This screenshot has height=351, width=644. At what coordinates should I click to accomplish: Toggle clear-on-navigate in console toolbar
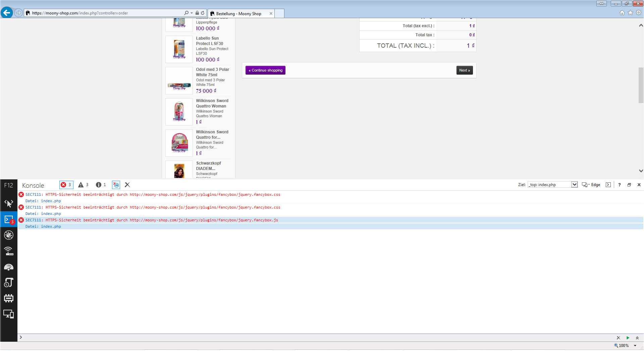[x=116, y=185]
